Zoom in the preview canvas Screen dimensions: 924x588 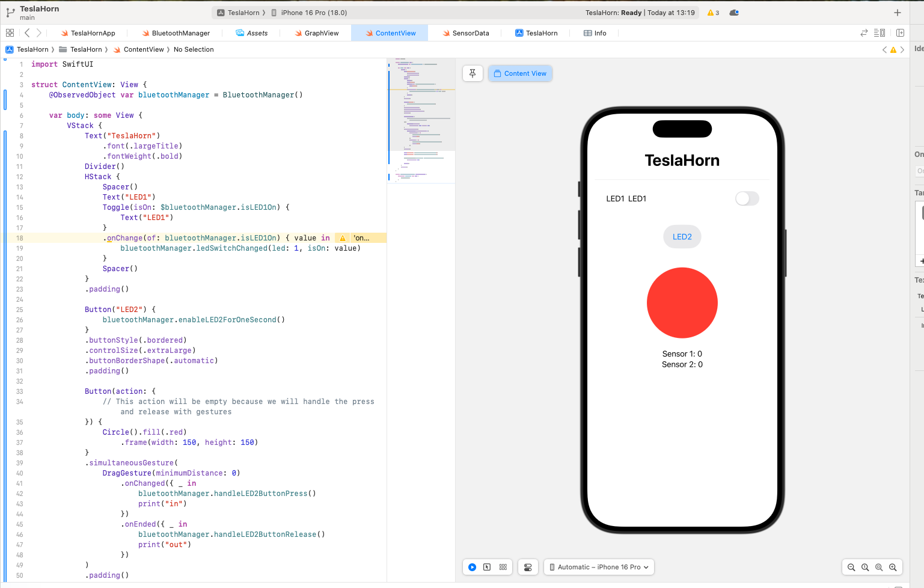pos(893,567)
